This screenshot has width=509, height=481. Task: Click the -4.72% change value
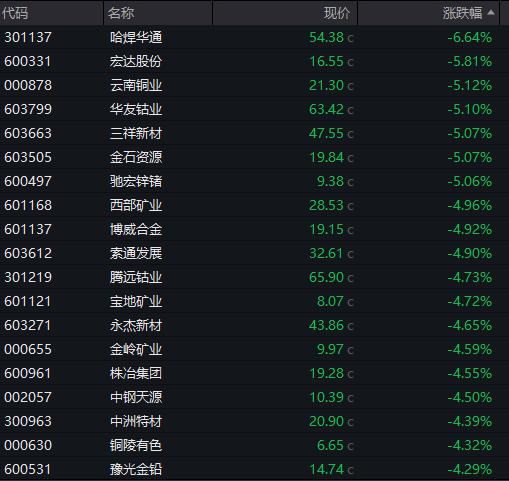(x=469, y=301)
